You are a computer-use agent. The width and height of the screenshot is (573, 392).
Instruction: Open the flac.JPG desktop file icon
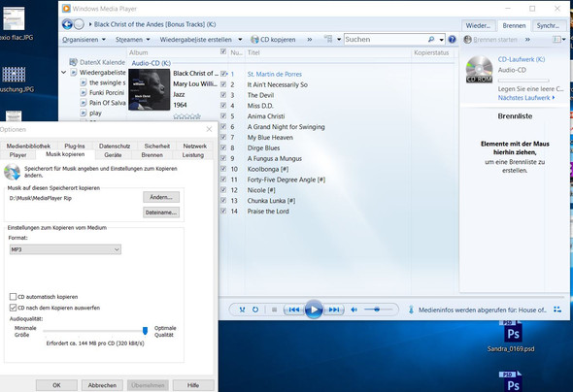coord(14,18)
